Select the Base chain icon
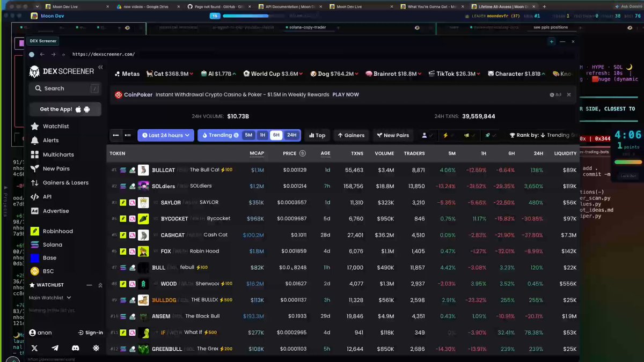 point(35,258)
